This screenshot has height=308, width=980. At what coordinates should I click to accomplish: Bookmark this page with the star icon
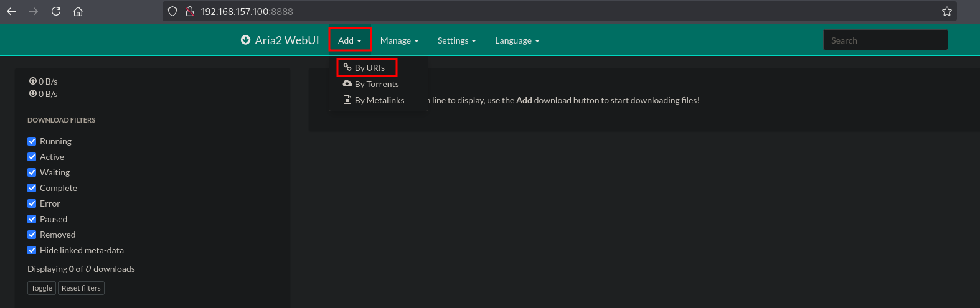(x=946, y=11)
